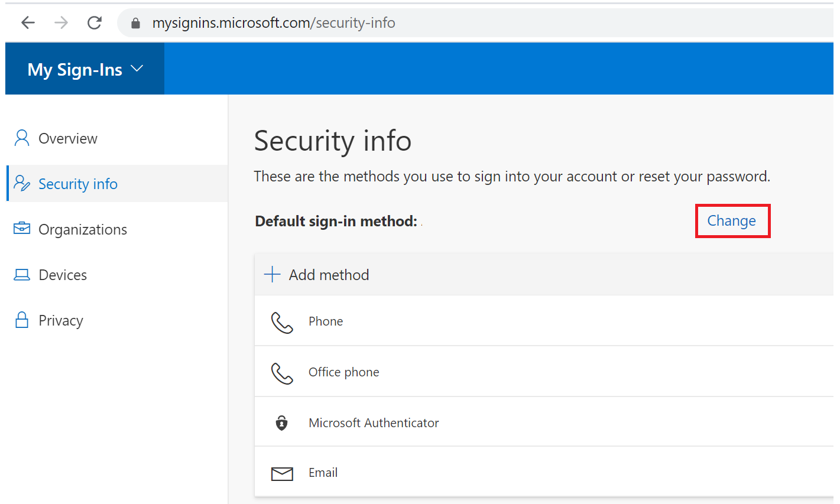
Task: Select the Phone method row
Action: (x=326, y=321)
